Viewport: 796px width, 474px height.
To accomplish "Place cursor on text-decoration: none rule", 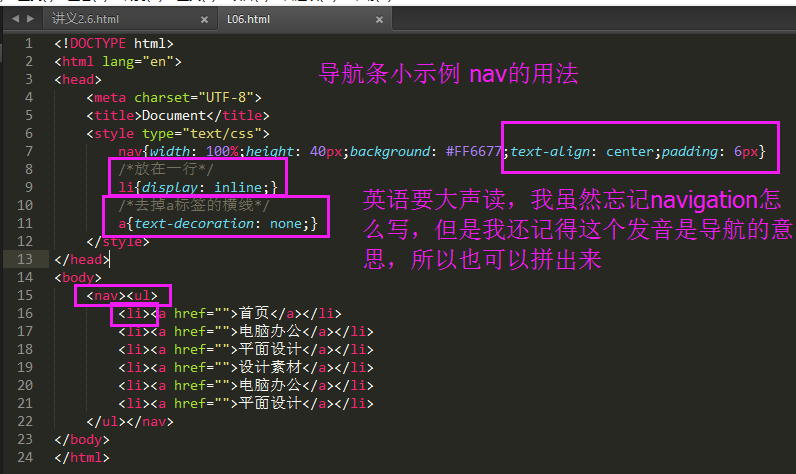I will click(218, 223).
